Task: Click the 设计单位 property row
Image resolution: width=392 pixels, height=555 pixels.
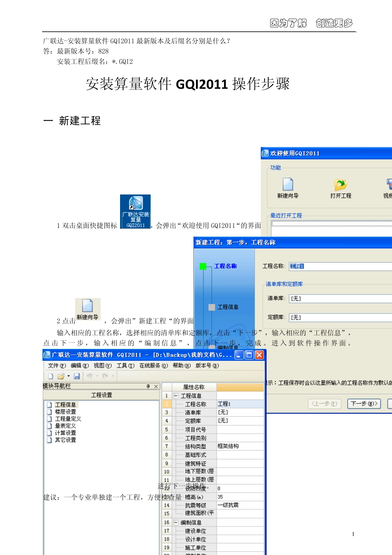Action: pos(213,539)
